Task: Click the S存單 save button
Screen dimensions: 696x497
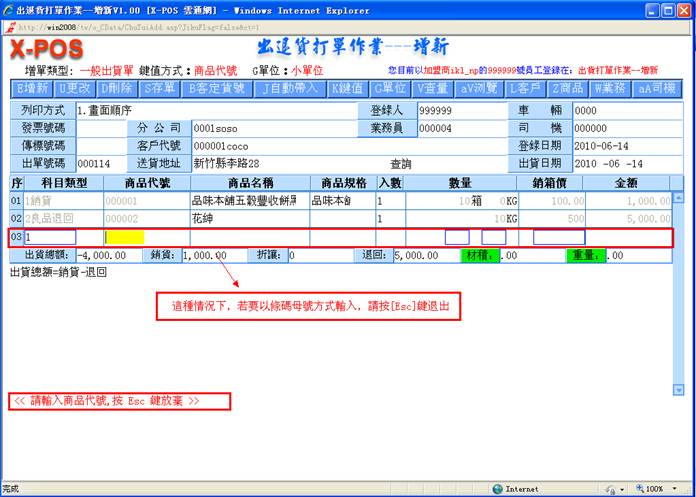Action: [x=160, y=88]
